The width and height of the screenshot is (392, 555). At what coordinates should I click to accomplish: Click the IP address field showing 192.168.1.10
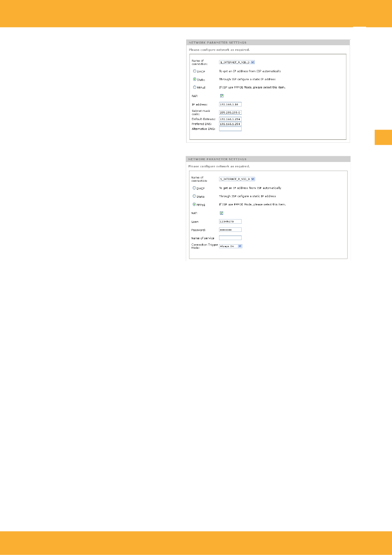[x=230, y=104]
